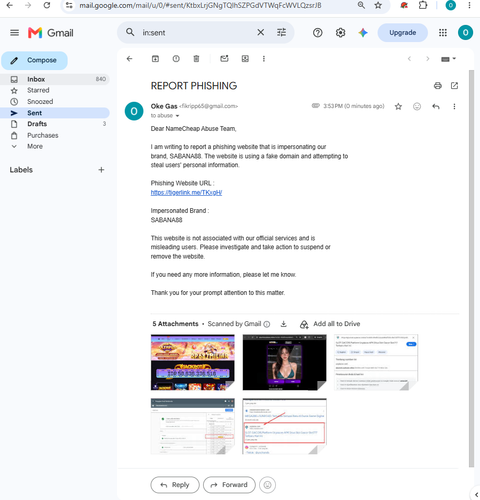Screen dimensions: 480x500
Task: Open Gemini sparkle assistant
Action: (363, 33)
